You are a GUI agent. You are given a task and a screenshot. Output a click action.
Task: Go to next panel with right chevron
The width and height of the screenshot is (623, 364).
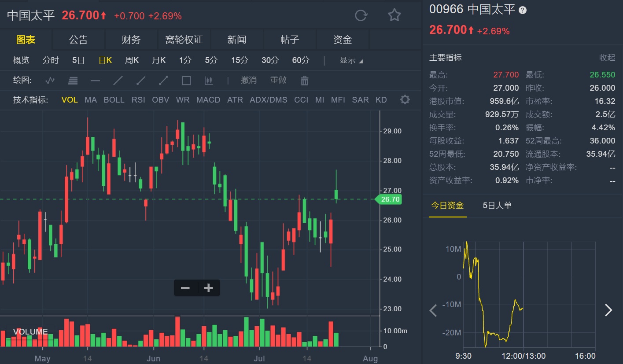coord(608,310)
